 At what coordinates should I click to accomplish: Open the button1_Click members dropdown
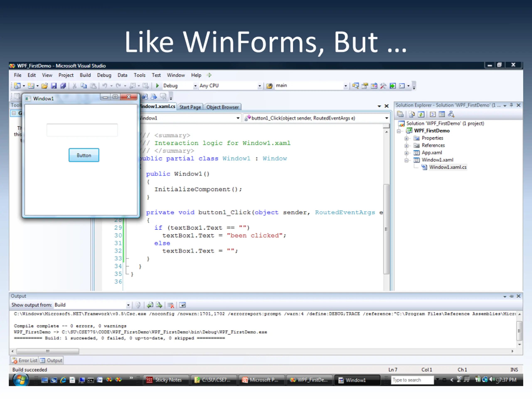[387, 118]
